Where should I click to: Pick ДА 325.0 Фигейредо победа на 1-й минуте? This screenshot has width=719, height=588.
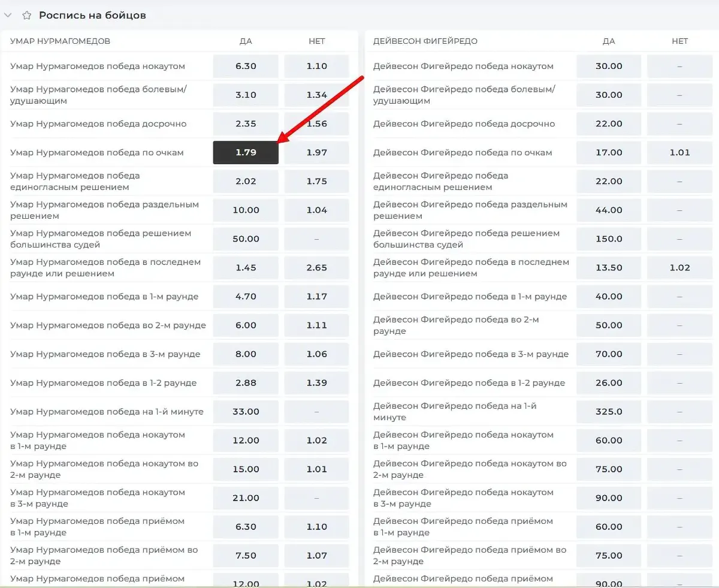click(x=609, y=411)
